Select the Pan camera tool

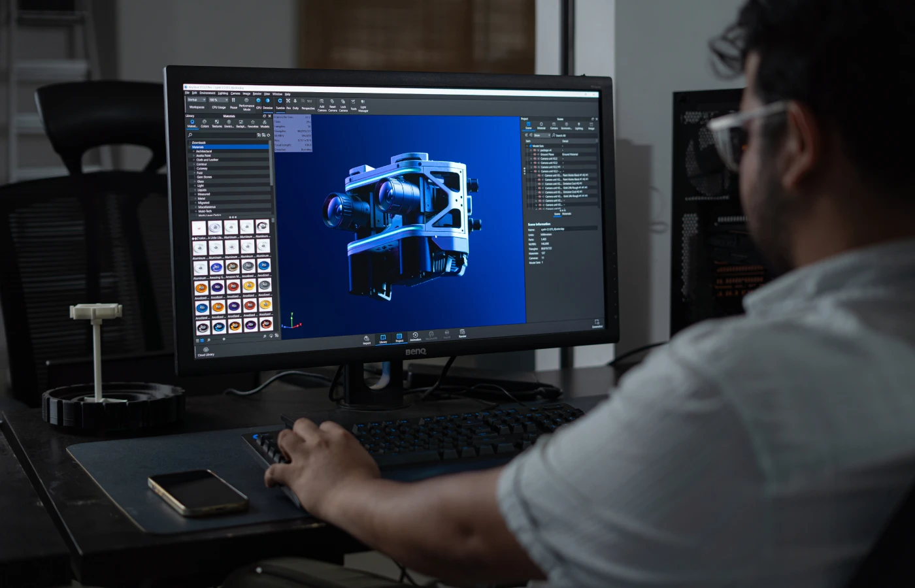(x=288, y=104)
